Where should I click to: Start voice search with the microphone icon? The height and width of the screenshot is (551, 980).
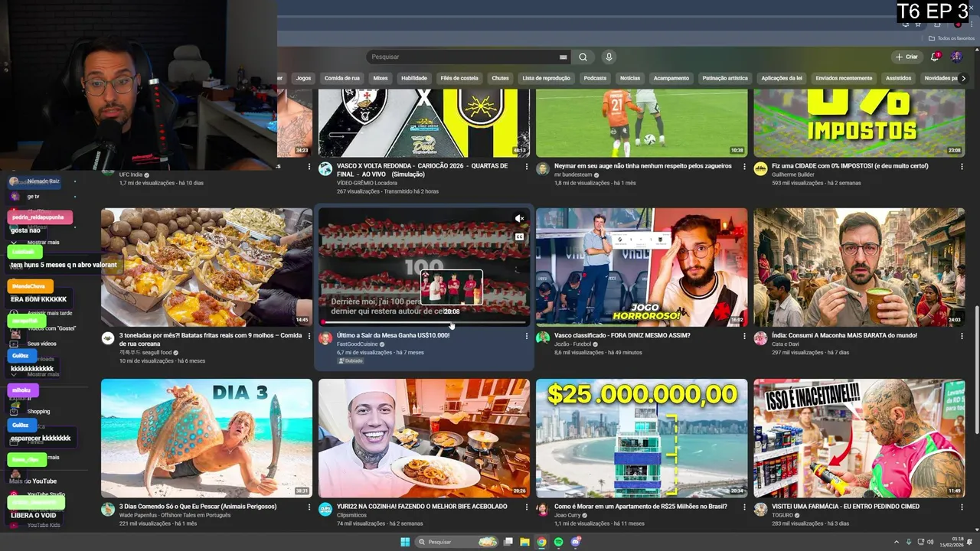[x=609, y=57]
